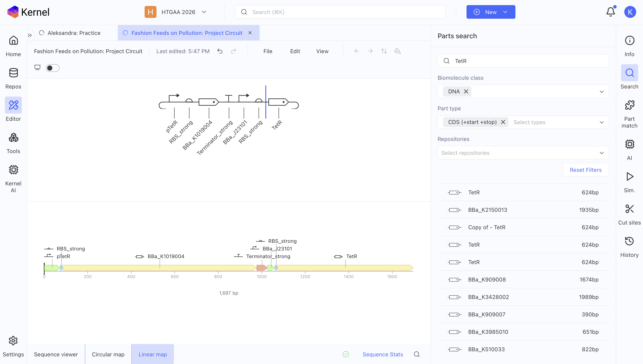Screen dimensions: 643x364
Task: Toggle the presentation mode switch
Action: (x=53, y=68)
